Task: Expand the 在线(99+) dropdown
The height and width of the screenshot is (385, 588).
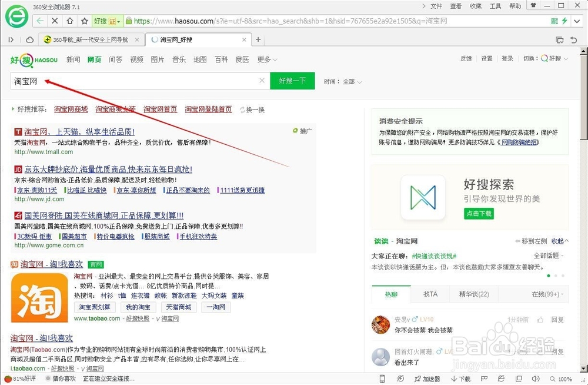Action: coord(548,294)
